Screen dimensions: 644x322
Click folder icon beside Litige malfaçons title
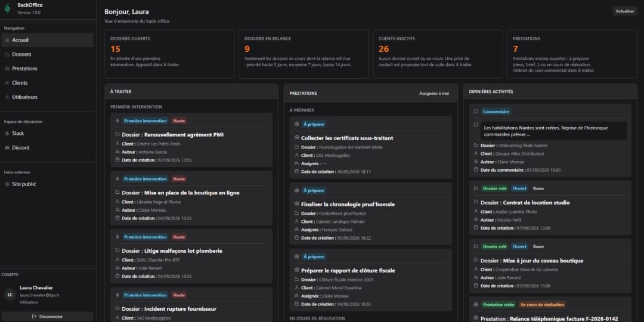pyautogui.click(x=117, y=250)
